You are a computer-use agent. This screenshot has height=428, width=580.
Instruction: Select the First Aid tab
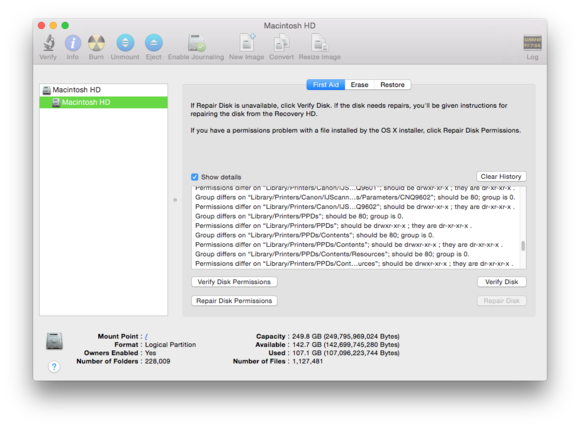tap(326, 85)
